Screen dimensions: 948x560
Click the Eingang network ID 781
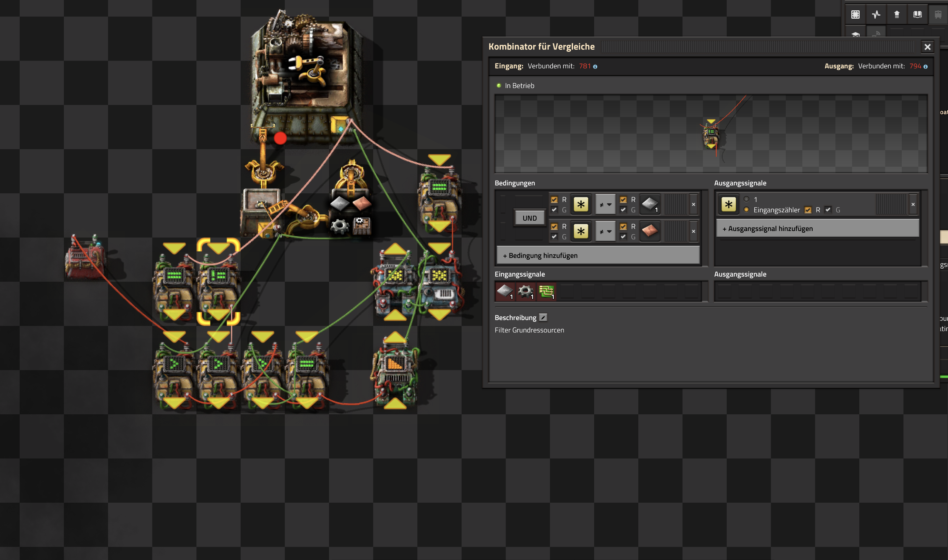[585, 66]
